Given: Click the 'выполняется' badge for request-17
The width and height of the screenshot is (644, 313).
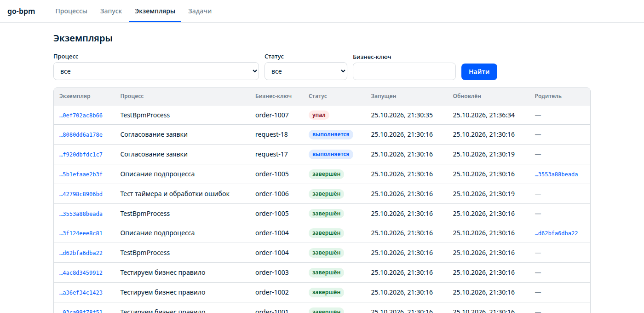Looking at the screenshot, I should point(331,154).
